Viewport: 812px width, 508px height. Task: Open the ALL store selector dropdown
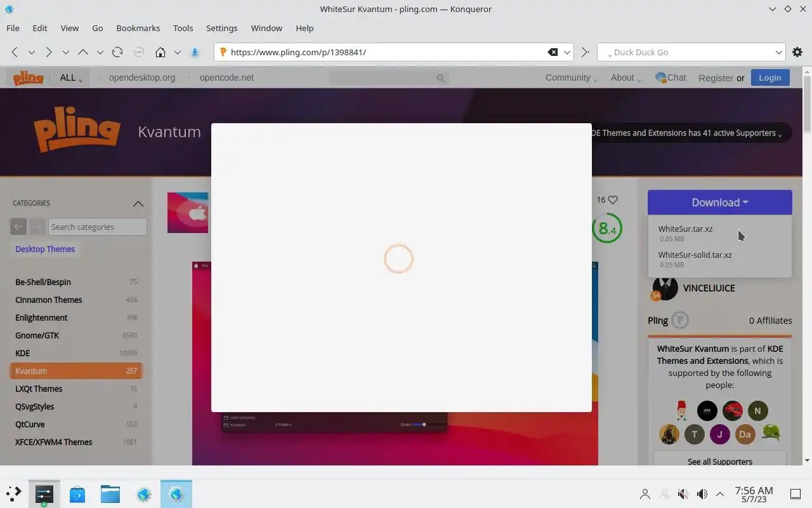[x=71, y=77]
